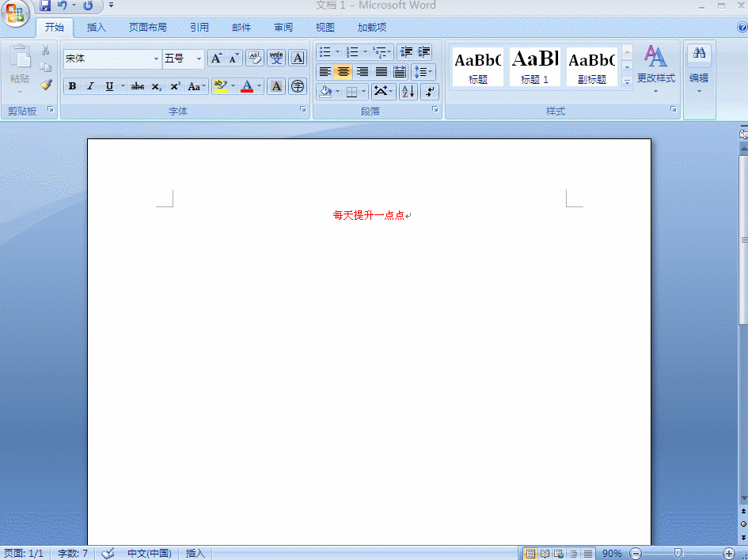
Task: Grow the font size
Action: 216,59
